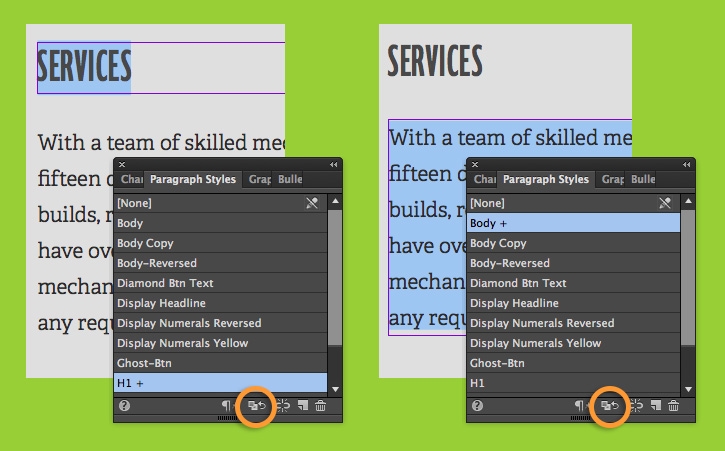Collapse left panel with double-arrow icon
The width and height of the screenshot is (725, 451).
333,164
